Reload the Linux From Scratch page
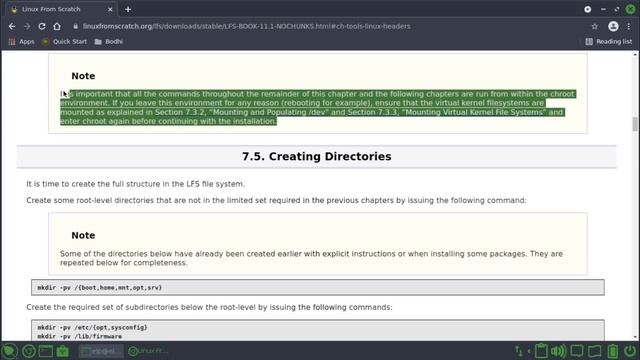The image size is (640, 360). click(x=42, y=26)
